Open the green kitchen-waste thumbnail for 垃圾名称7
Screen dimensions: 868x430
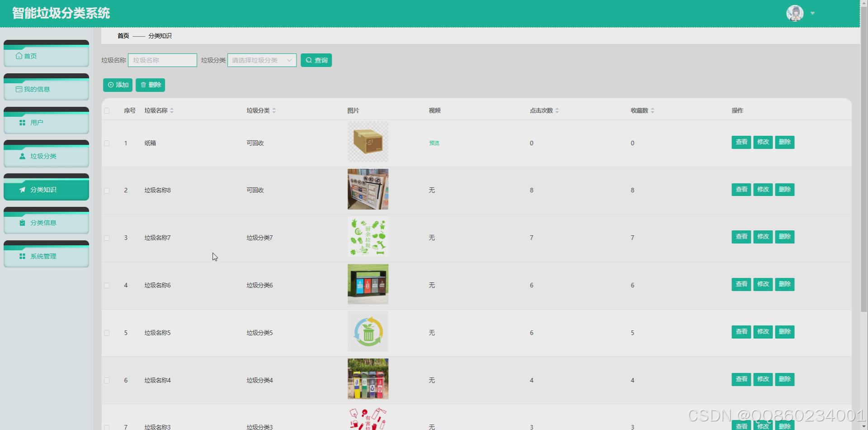coord(368,237)
